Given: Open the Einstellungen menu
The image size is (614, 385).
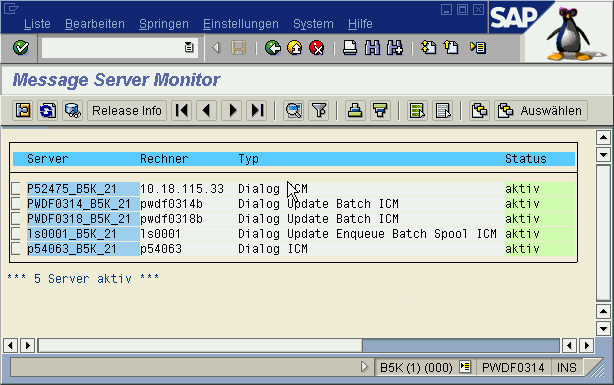Looking at the screenshot, I should pyautogui.click(x=240, y=24).
